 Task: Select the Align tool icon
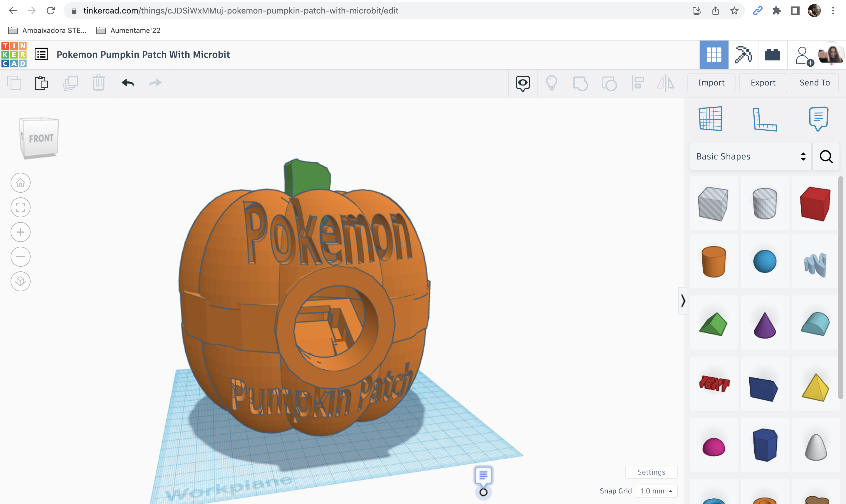click(x=638, y=83)
